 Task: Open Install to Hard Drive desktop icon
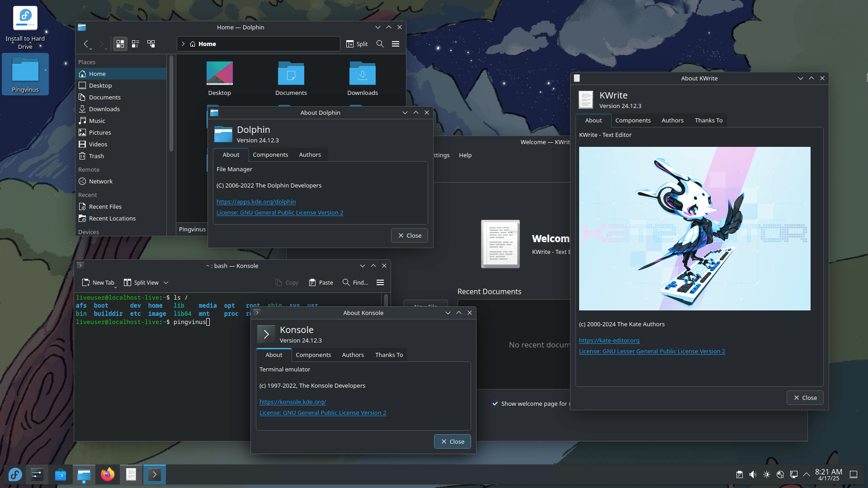25,28
